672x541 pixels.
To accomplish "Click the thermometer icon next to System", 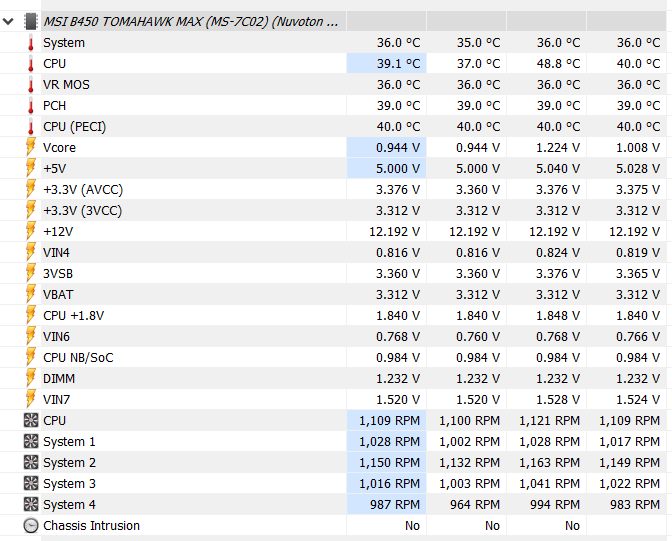I will (31, 43).
